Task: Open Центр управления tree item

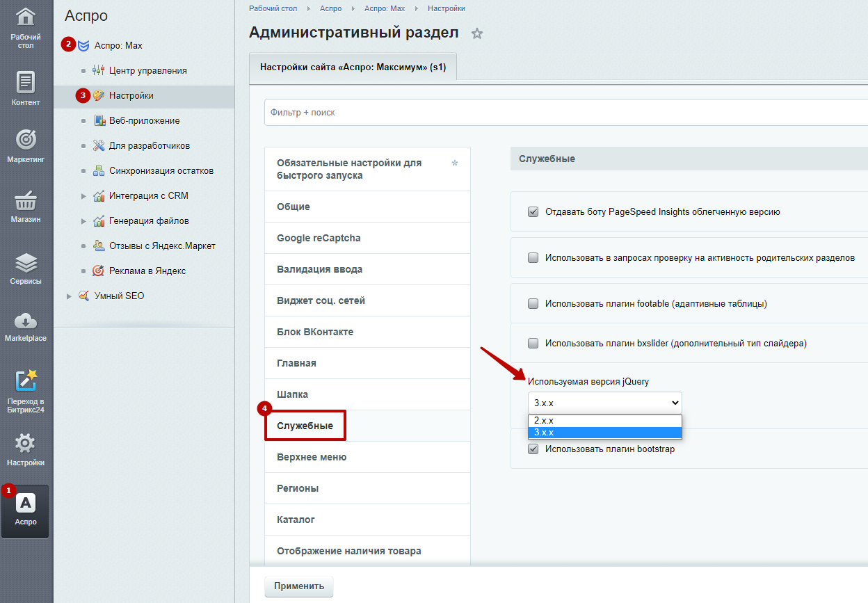Action: click(x=147, y=70)
